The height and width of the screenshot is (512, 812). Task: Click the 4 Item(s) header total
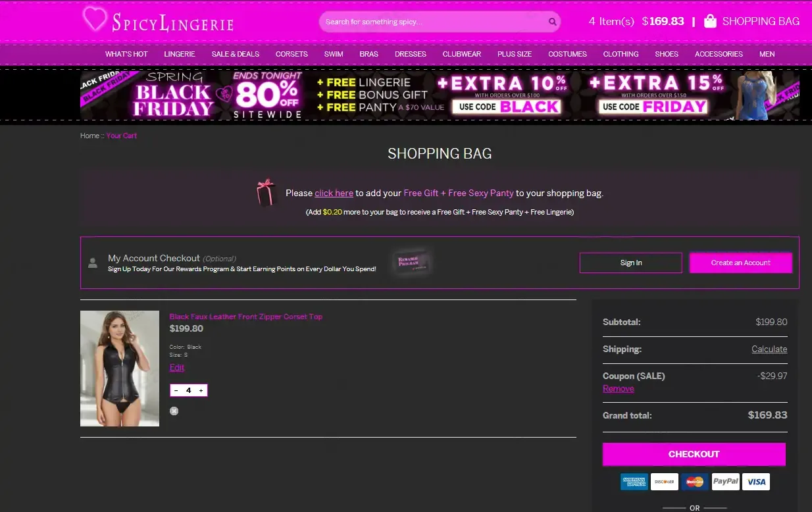[612, 21]
